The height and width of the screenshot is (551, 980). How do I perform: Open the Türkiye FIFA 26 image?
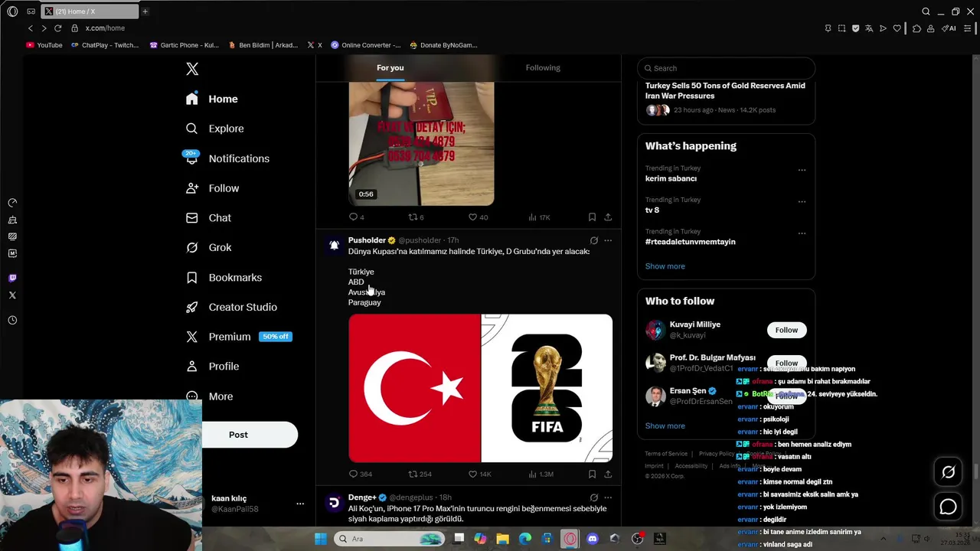480,388
